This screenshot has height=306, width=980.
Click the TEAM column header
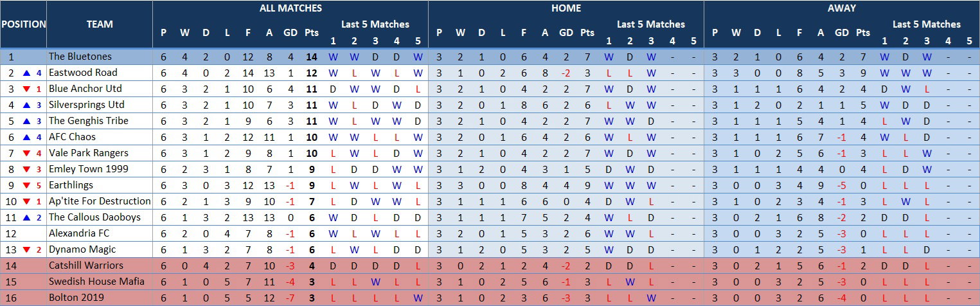tap(100, 24)
